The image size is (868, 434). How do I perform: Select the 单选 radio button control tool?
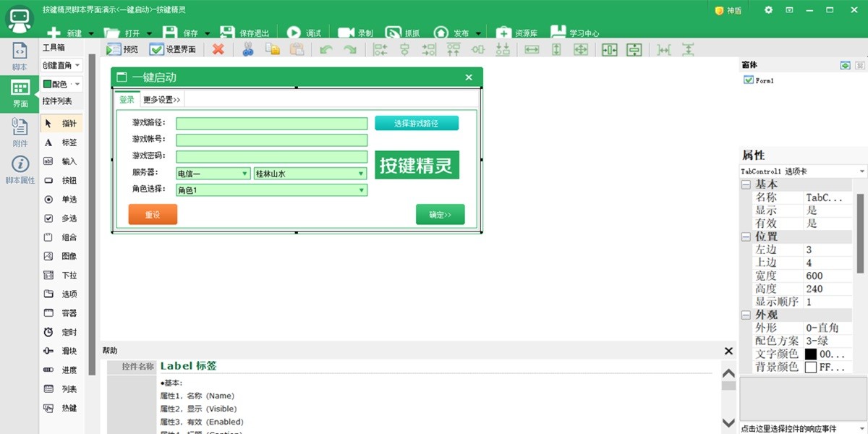click(61, 200)
